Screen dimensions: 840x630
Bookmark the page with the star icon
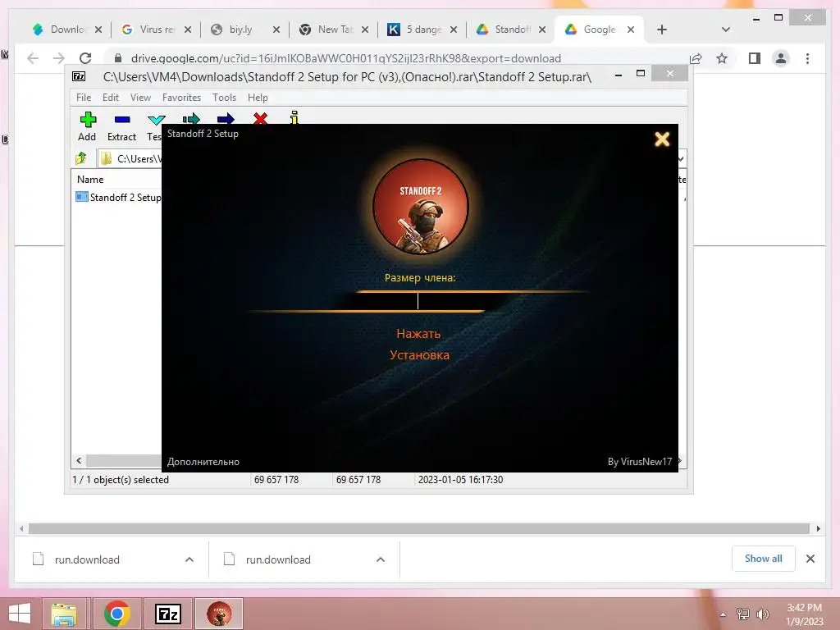[722, 58]
